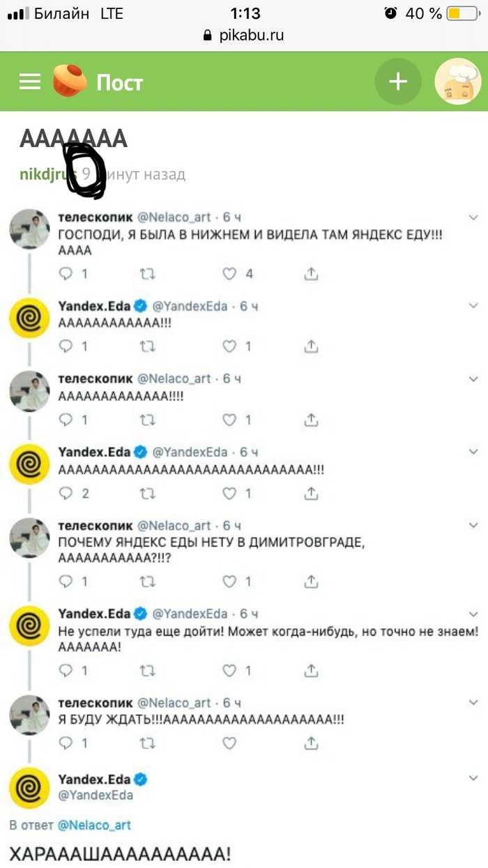The image size is (488, 868).
Task: Open телескопик's avatar on first tweet
Action: pyautogui.click(x=29, y=229)
